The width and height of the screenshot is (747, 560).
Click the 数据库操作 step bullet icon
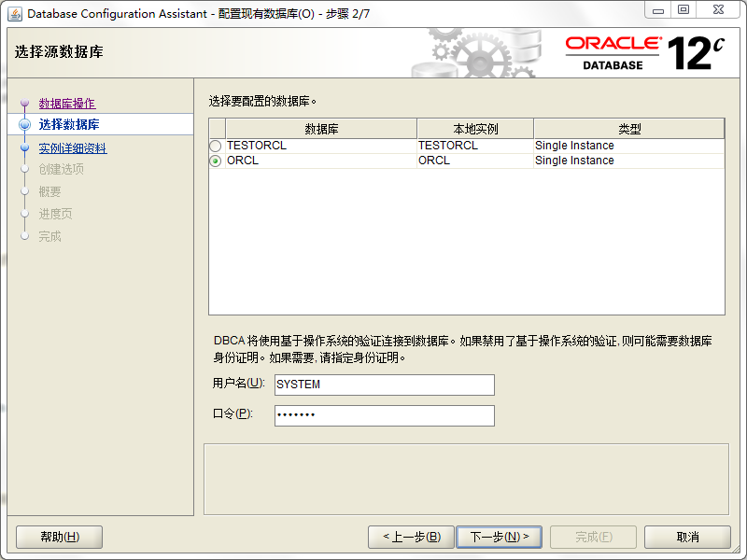click(25, 103)
